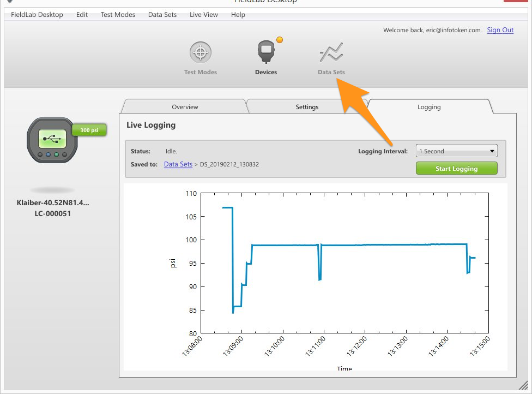
Task: Click the window resize grip corner
Action: [523, 385]
